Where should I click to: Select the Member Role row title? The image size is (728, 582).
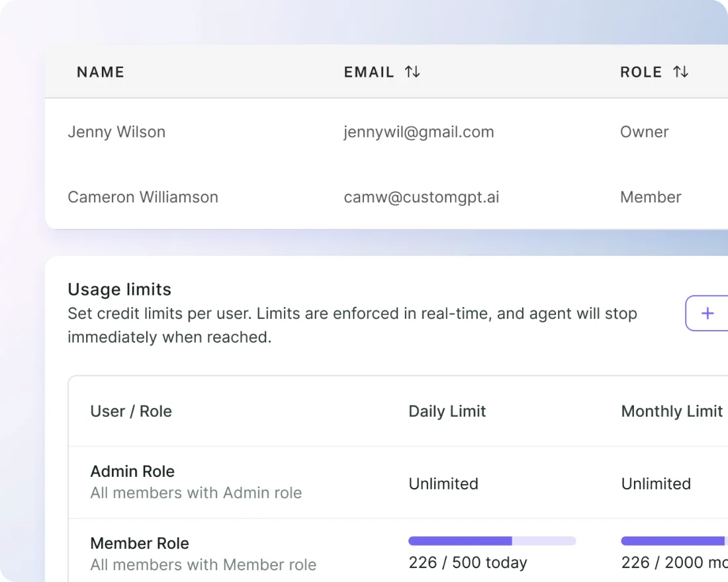click(140, 544)
